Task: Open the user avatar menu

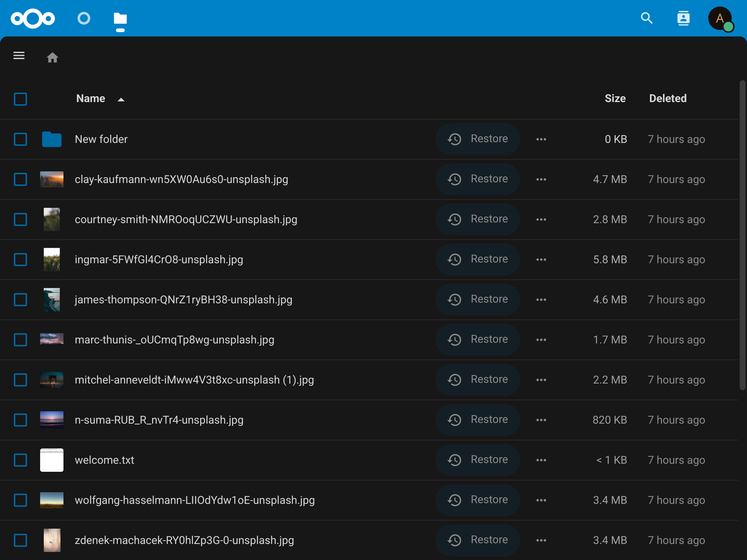Action: (x=720, y=18)
